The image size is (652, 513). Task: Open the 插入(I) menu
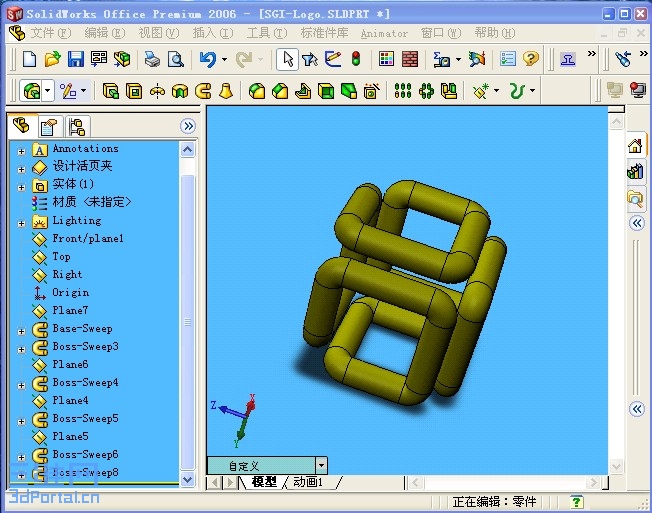tap(212, 33)
